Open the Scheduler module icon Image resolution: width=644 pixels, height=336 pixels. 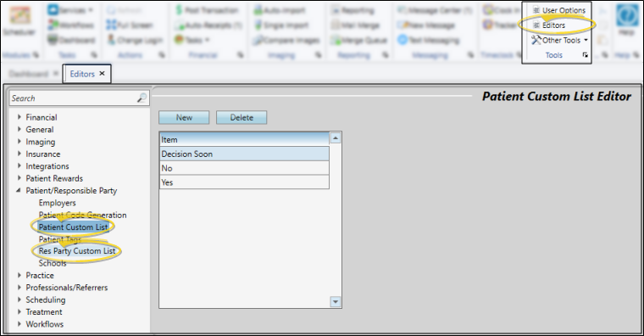click(x=19, y=20)
